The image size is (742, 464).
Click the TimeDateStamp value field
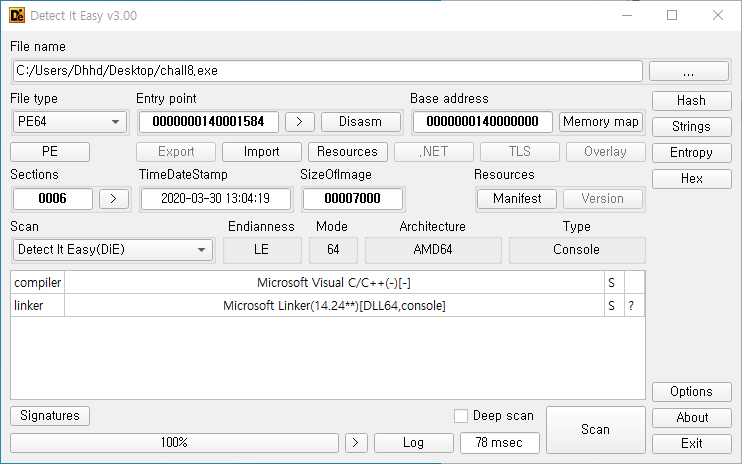(x=216, y=199)
